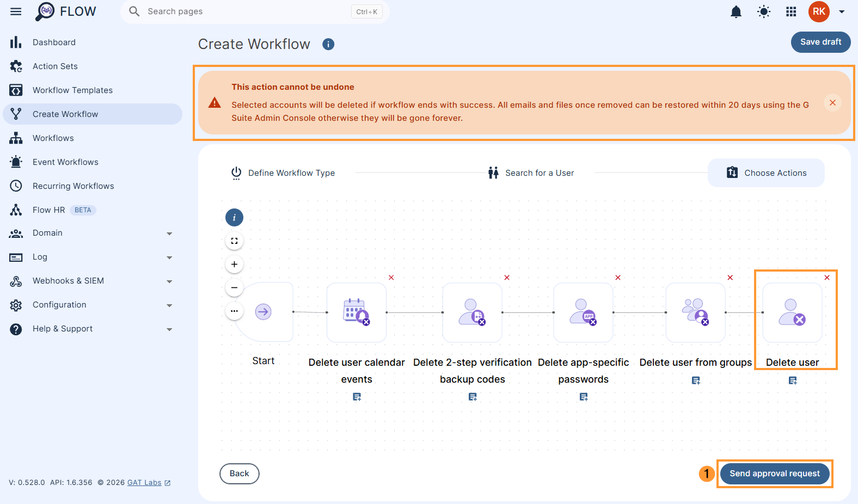Send approval request
The image size is (858, 504).
click(775, 474)
